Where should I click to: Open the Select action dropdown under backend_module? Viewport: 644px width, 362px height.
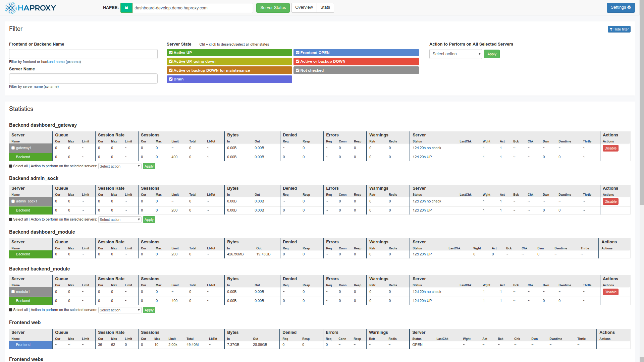119,310
